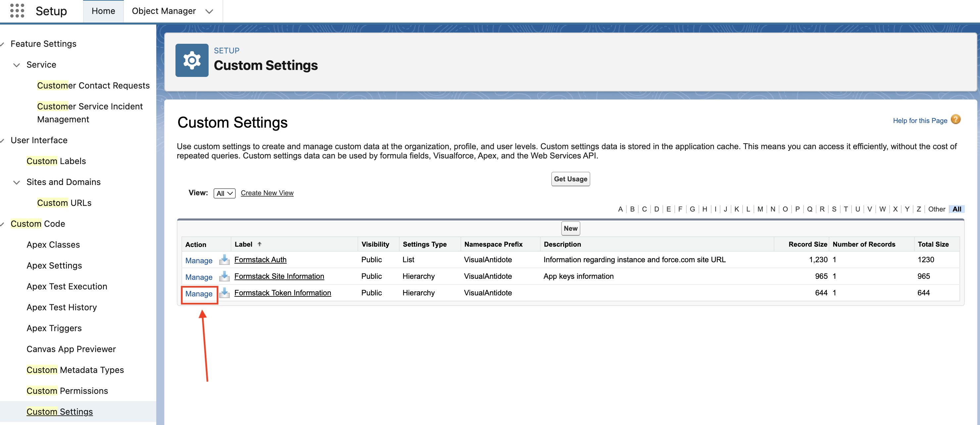Click Manage for Formstack Token Information

[199, 294]
